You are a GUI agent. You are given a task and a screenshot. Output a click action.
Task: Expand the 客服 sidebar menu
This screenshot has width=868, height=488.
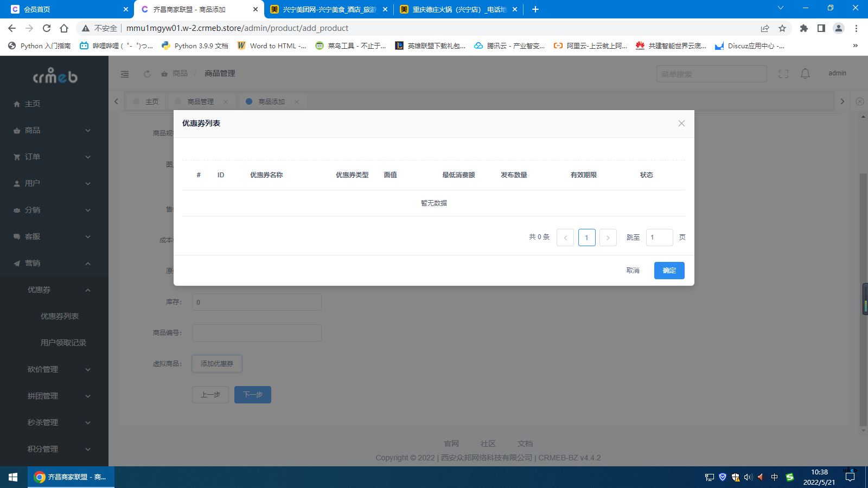[x=54, y=236]
